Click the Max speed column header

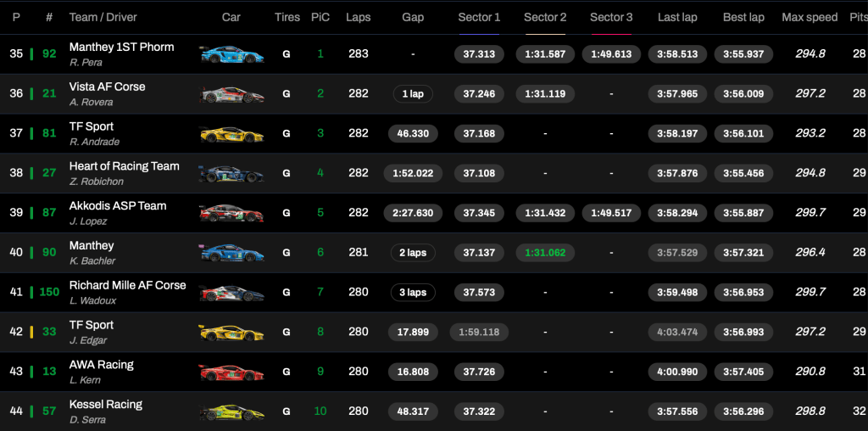pyautogui.click(x=810, y=17)
